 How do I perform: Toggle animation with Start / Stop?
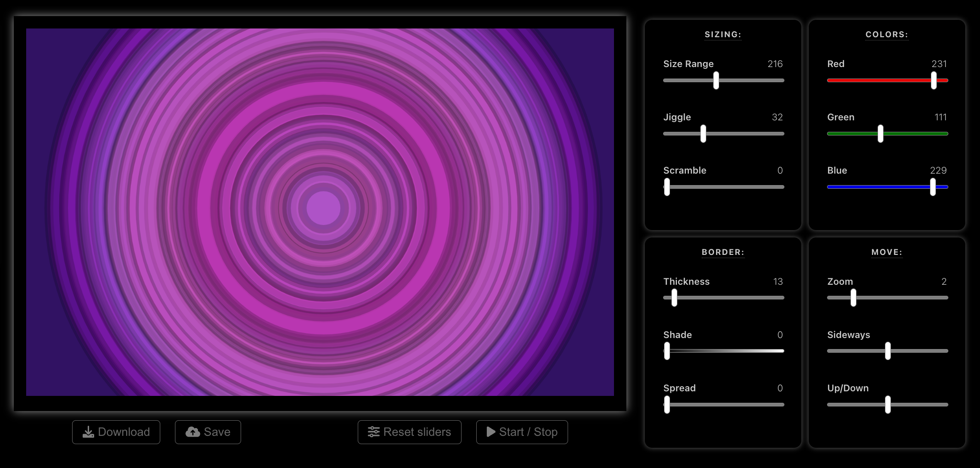point(522,432)
